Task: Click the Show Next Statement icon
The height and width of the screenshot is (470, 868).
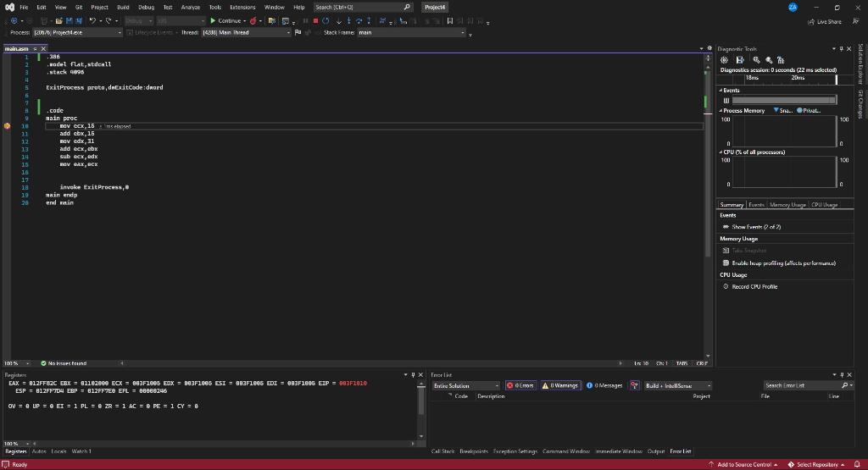Action: pyautogui.click(x=339, y=21)
